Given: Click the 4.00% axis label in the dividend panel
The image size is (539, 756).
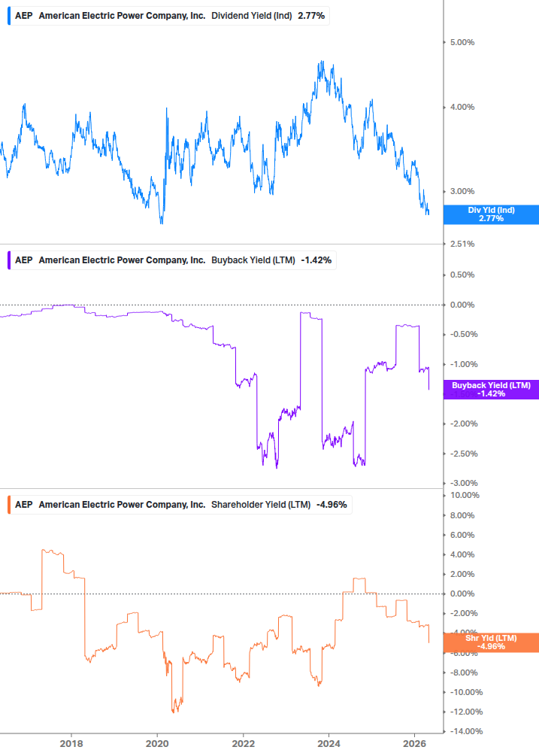Looking at the screenshot, I should 462,107.
